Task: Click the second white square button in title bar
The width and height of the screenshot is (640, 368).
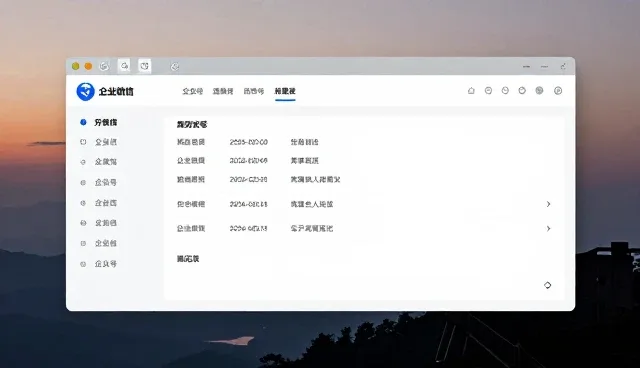Action: 144,66
